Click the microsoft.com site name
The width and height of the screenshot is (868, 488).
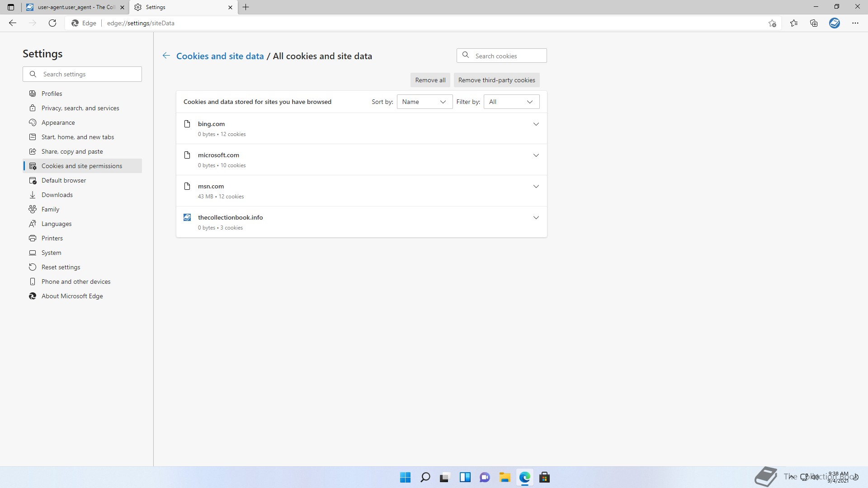point(218,155)
